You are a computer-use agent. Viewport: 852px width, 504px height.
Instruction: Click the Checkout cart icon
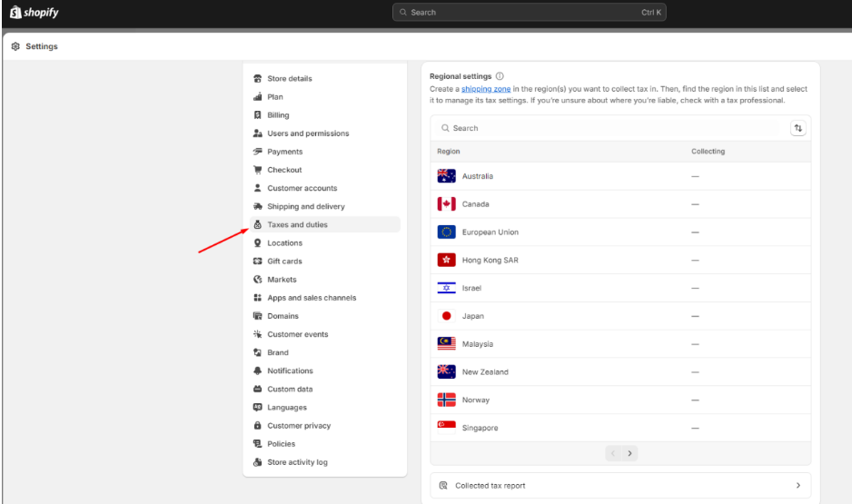coord(258,170)
